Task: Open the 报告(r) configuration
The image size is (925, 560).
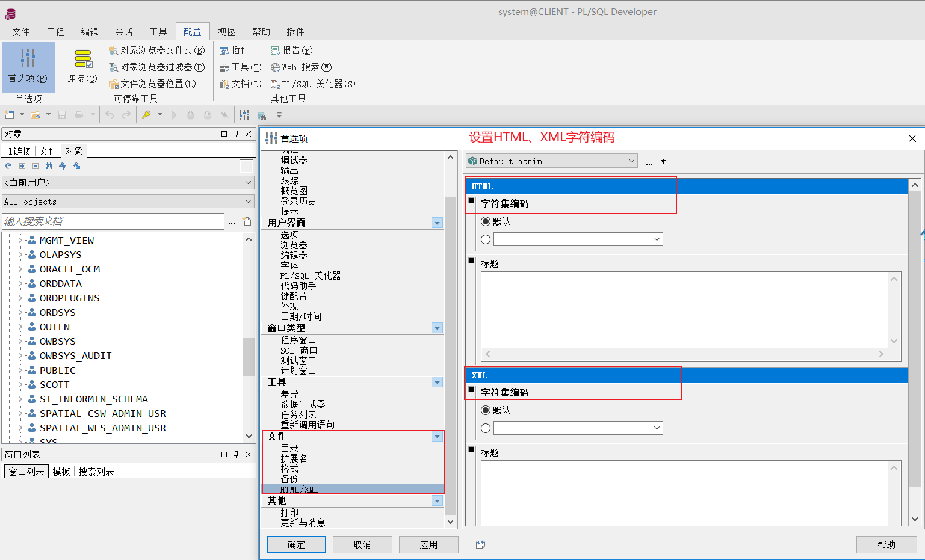Action: click(291, 51)
